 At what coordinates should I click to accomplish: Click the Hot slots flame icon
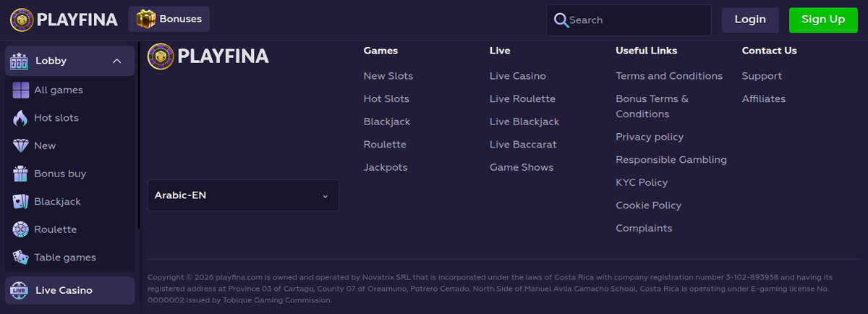click(20, 118)
